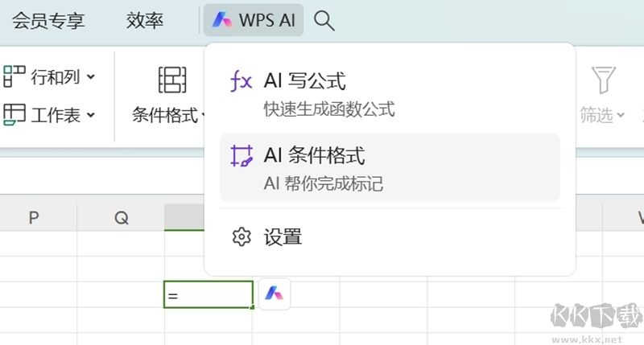Click the 工作表 sheet icon

[x=14, y=114]
